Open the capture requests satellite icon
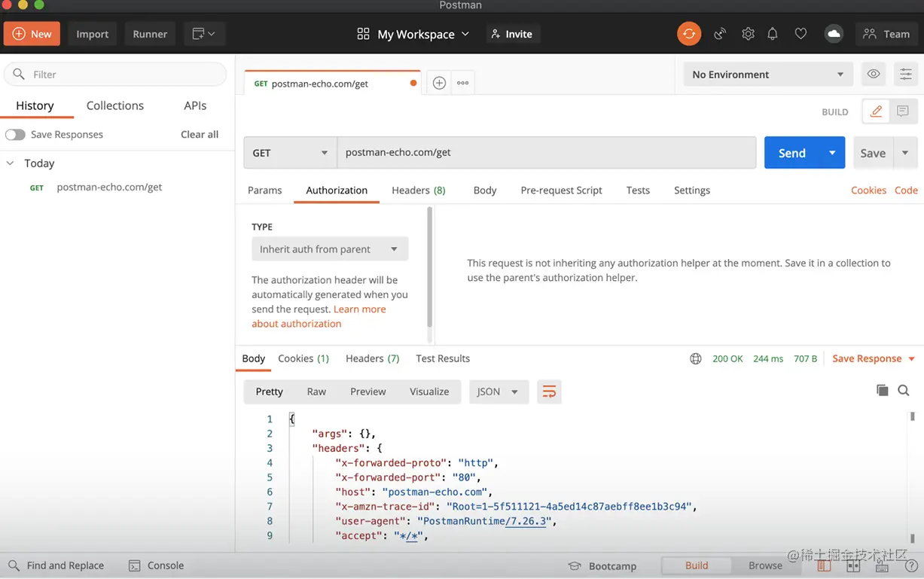This screenshot has height=579, width=924. [720, 34]
